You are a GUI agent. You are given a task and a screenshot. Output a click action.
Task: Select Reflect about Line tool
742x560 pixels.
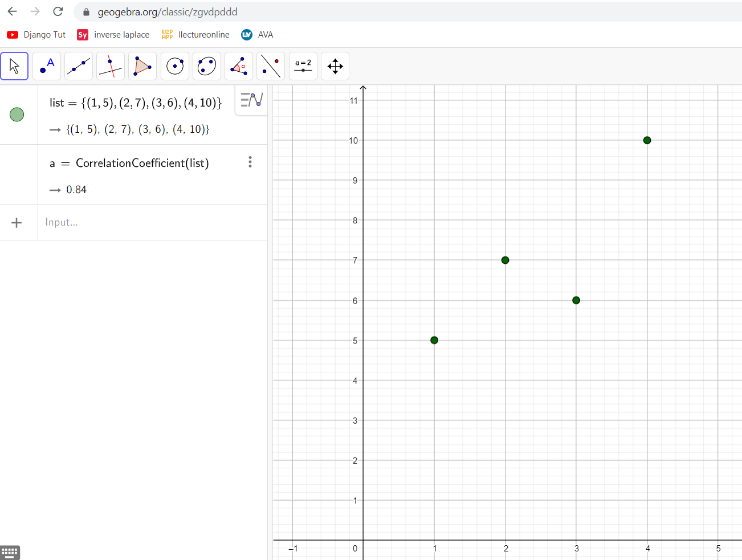pos(271,66)
